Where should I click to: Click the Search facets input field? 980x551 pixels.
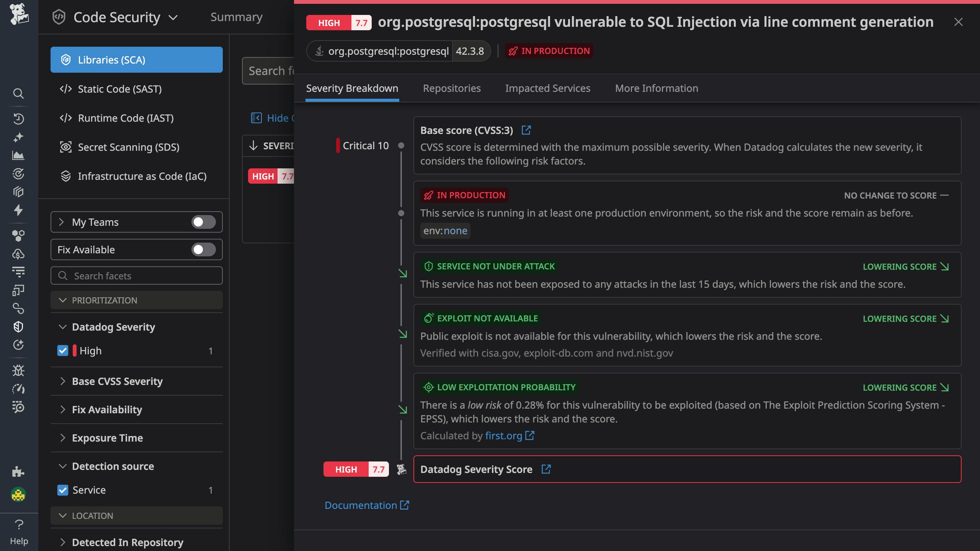pos(136,275)
